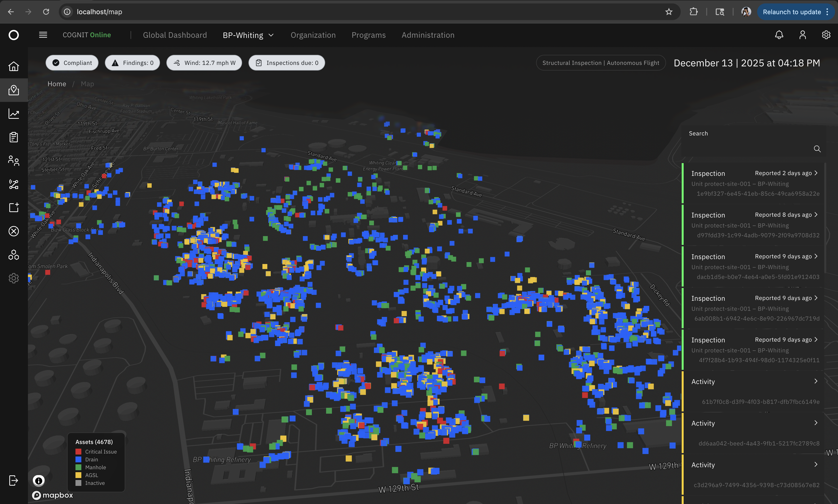
Task: Click the Home breadcrumb link
Action: (x=57, y=84)
